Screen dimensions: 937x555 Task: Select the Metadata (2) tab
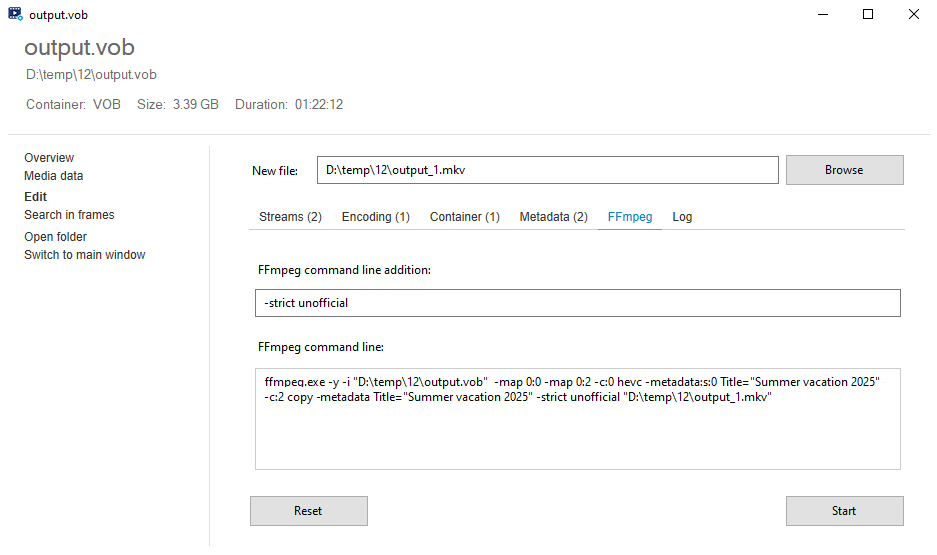(x=553, y=217)
